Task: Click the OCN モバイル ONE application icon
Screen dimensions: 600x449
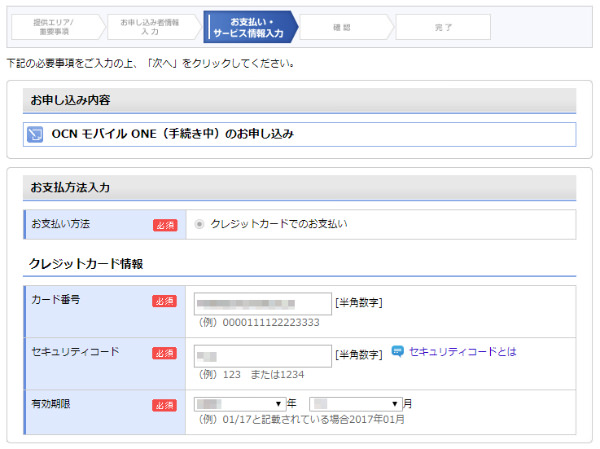Action: tap(35, 134)
